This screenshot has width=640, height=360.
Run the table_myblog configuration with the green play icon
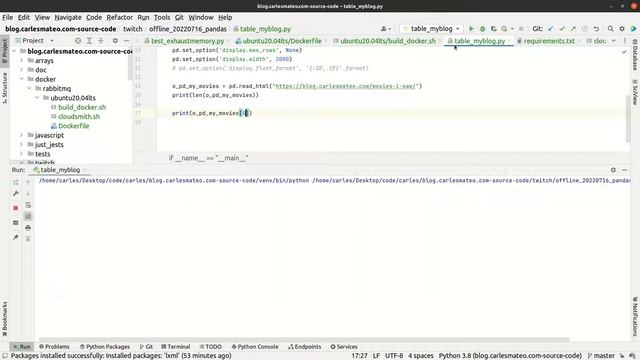[471, 29]
